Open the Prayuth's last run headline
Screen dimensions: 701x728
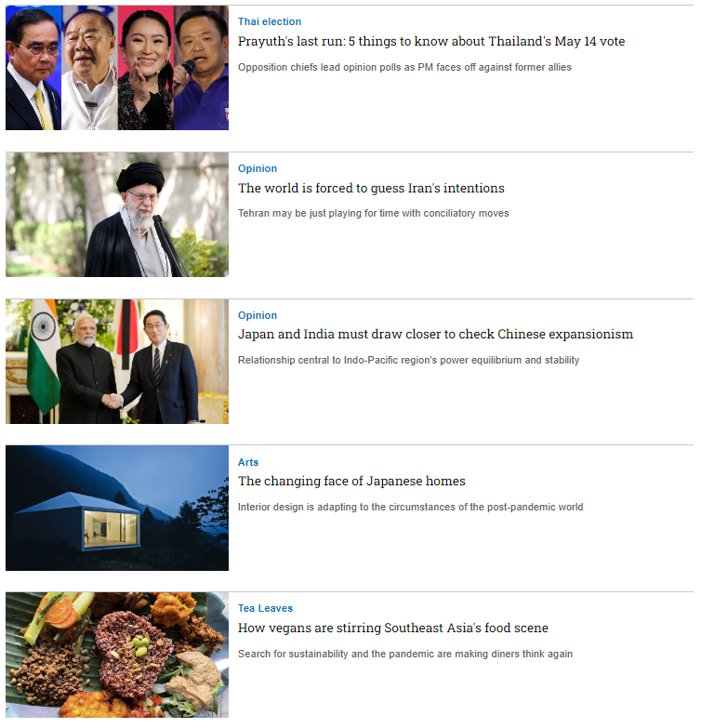tap(431, 41)
